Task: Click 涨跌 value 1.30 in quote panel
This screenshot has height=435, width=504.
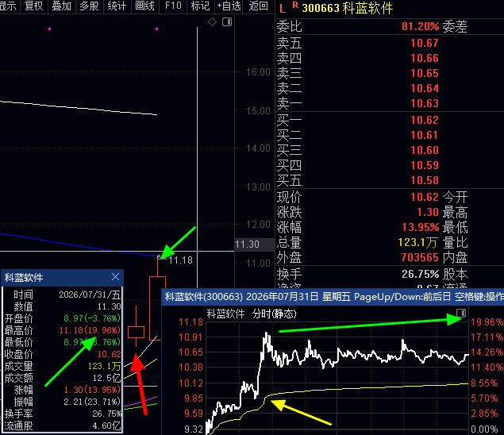Action: [428, 212]
